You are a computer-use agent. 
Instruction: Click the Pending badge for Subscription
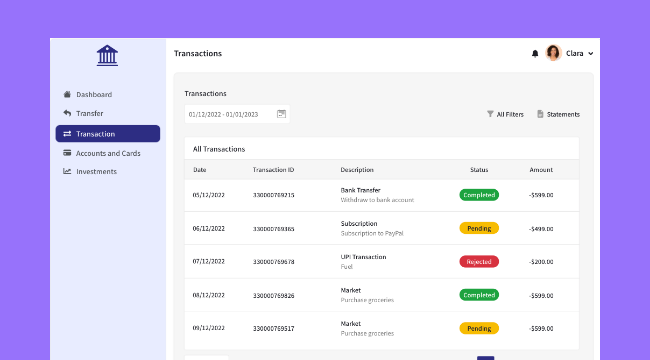click(479, 228)
